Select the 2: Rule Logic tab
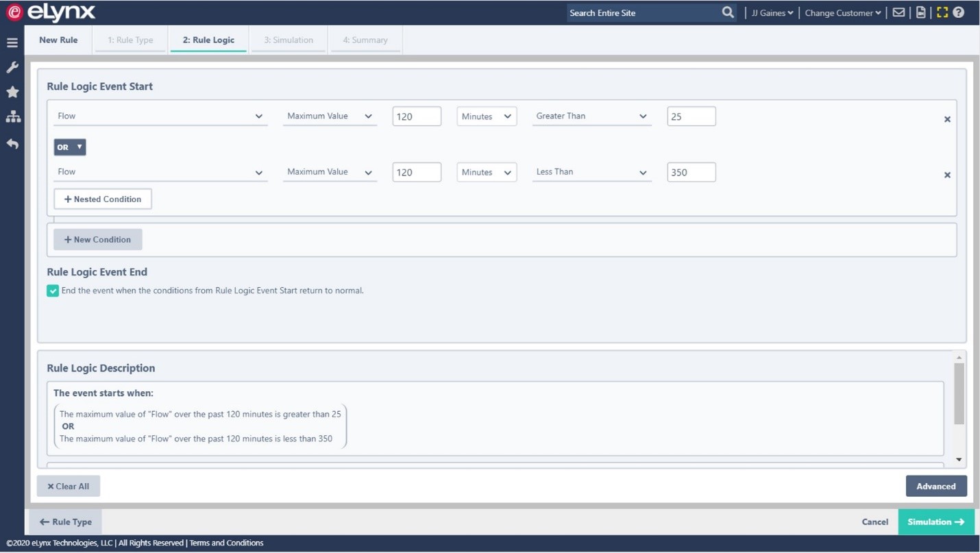The width and height of the screenshot is (980, 553). click(x=208, y=40)
